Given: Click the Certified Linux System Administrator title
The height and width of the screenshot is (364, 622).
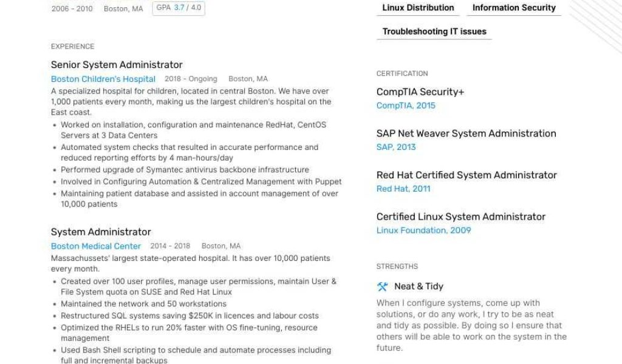Looking at the screenshot, I should click(461, 217).
